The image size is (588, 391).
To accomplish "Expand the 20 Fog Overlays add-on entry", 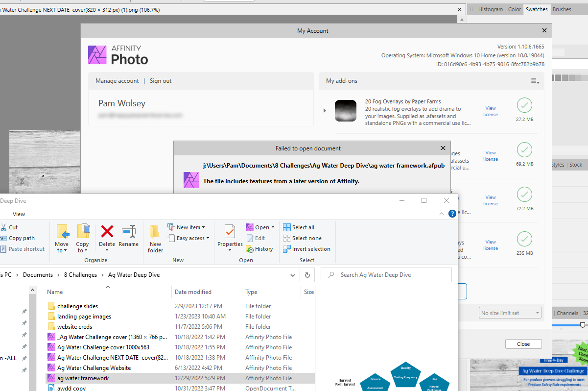I will [325, 111].
